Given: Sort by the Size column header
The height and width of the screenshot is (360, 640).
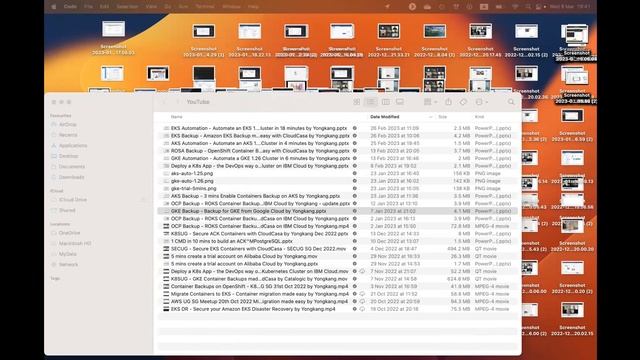Looking at the screenshot, I should pyautogui.click(x=442, y=117).
